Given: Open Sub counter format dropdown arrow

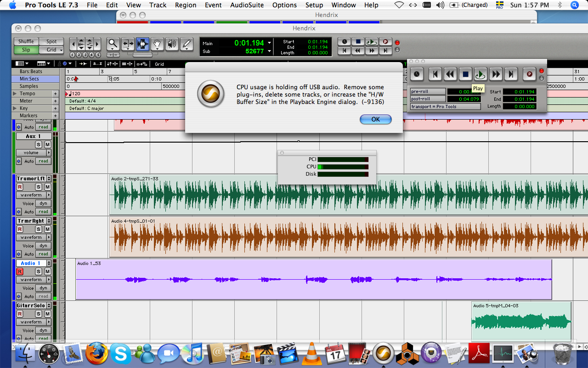Looking at the screenshot, I should point(269,51).
